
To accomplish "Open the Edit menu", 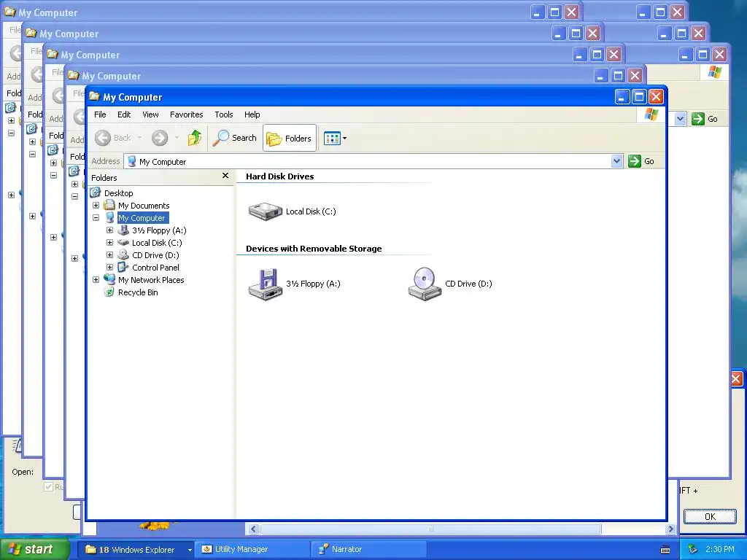I will coord(124,114).
